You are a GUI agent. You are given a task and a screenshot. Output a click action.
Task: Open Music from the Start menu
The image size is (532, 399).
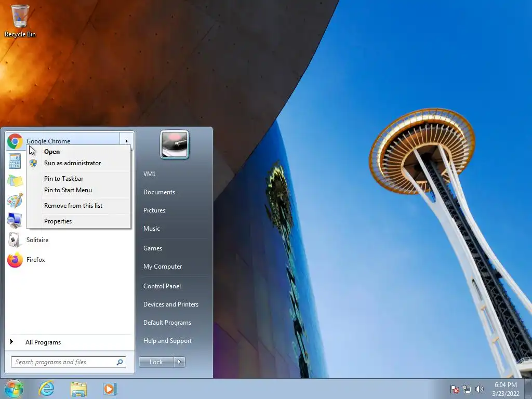pyautogui.click(x=151, y=229)
